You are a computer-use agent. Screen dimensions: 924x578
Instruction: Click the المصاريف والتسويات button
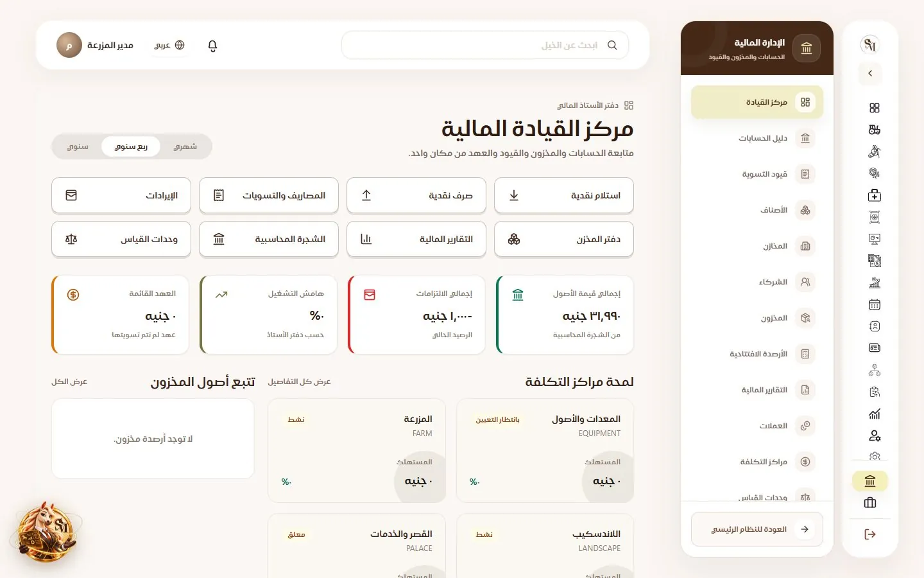click(x=269, y=195)
